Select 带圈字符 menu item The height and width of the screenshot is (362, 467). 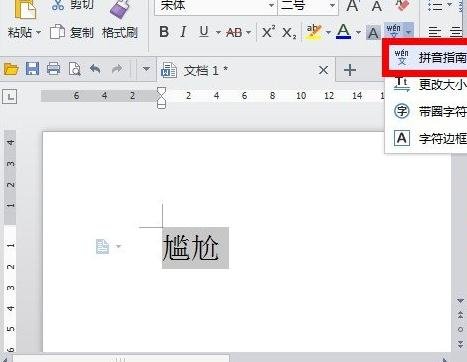[426, 111]
